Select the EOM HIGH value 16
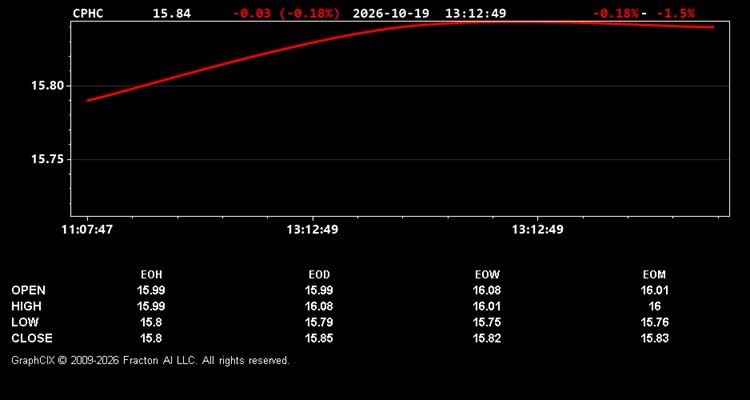The width and height of the screenshot is (750, 400). (x=654, y=306)
